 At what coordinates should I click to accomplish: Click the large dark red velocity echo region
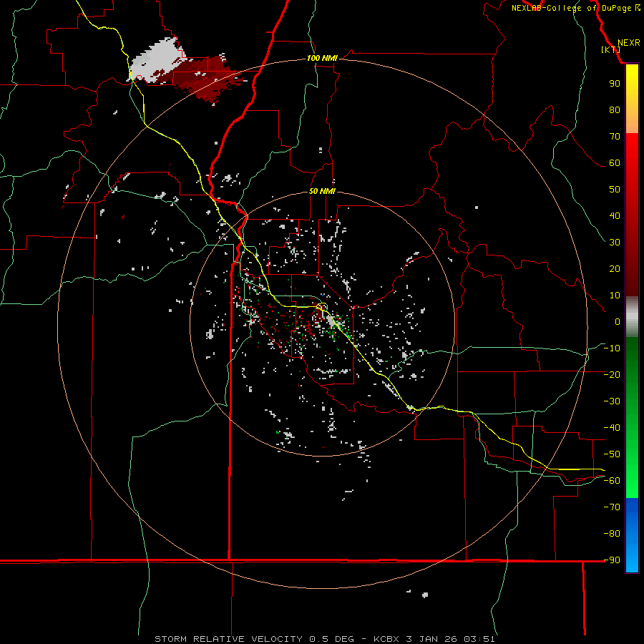(208, 80)
